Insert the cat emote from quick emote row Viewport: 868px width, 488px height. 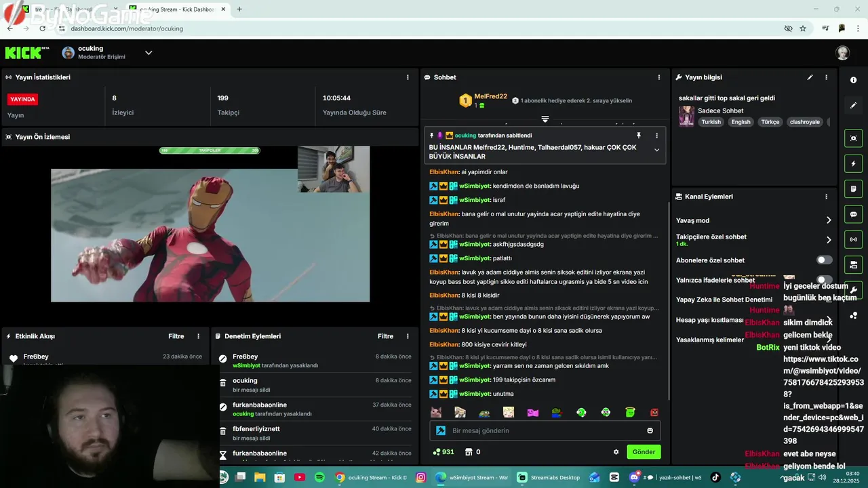click(436, 412)
